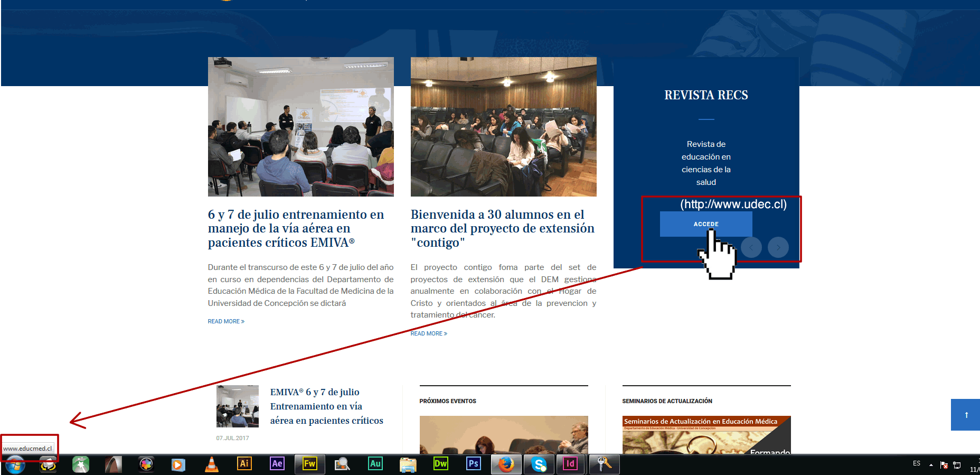
Task: Open Adobe After Effects from taskbar
Action: [277, 463]
